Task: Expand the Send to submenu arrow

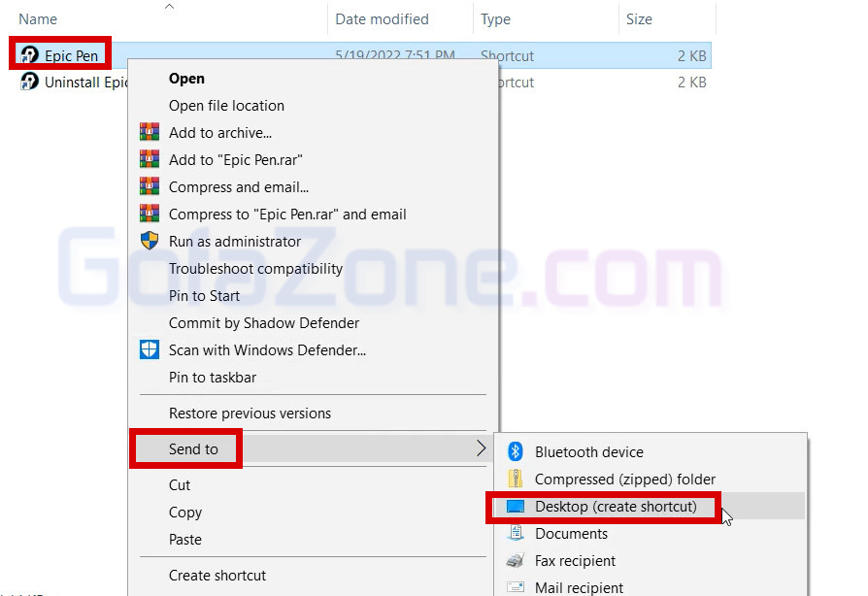Action: pos(481,448)
